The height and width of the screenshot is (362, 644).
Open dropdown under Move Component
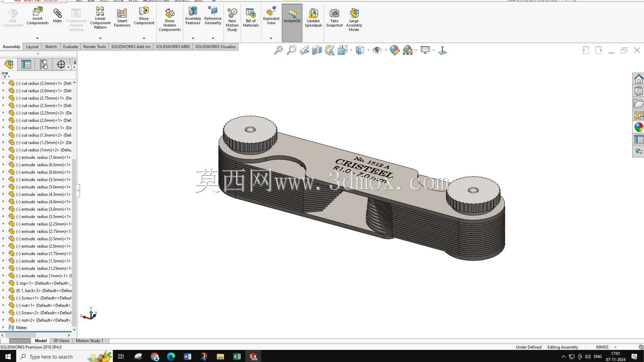144,38
